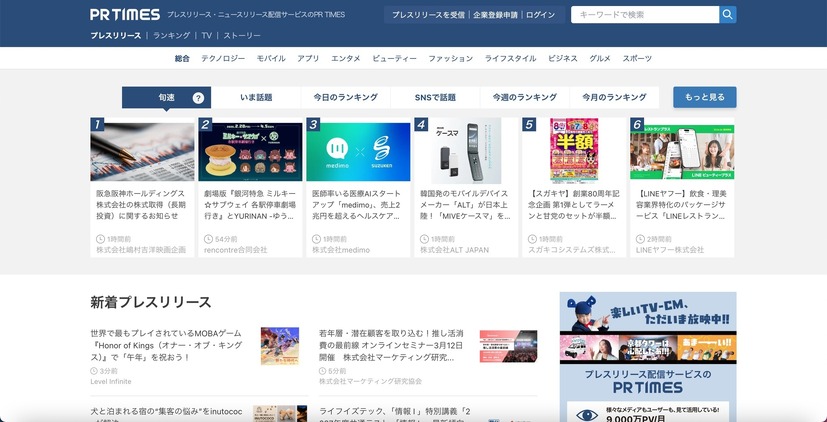Choose the ビジネス category
Viewport: 827px width, 422px height.
[x=563, y=59]
